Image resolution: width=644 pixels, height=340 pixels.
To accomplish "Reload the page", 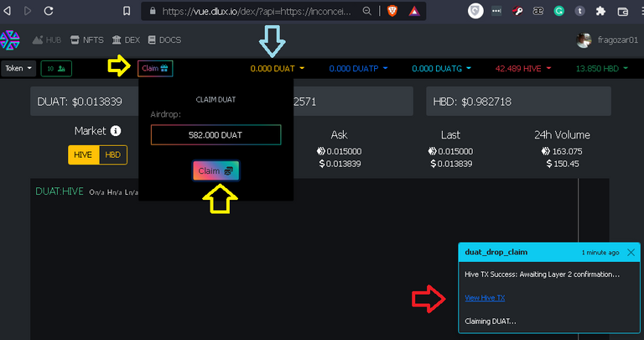I will pos(49,11).
